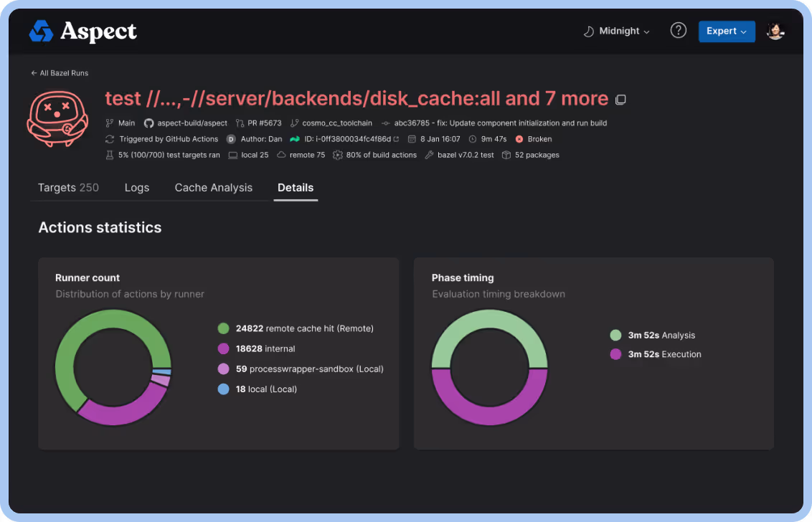
Task: Open the user avatar menu
Action: click(x=775, y=31)
